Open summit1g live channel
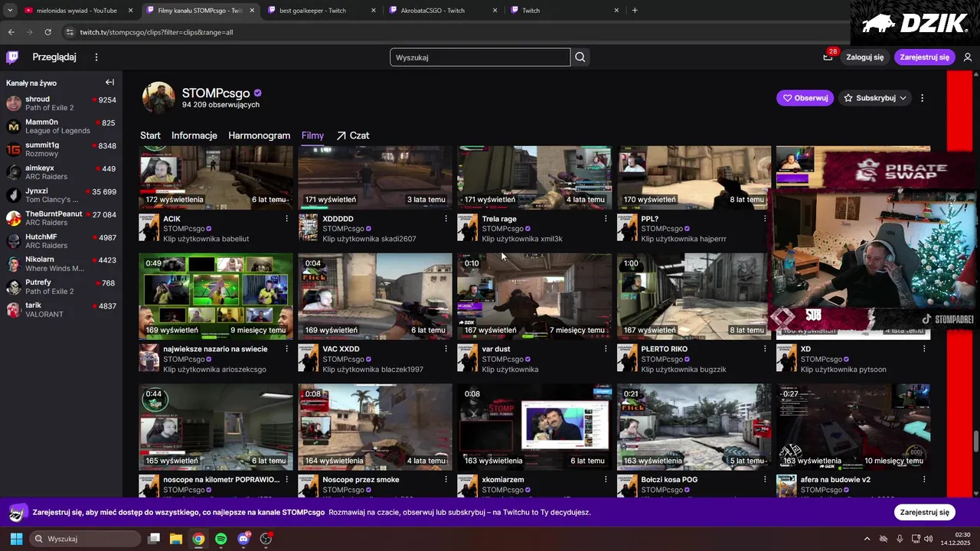 coord(61,149)
